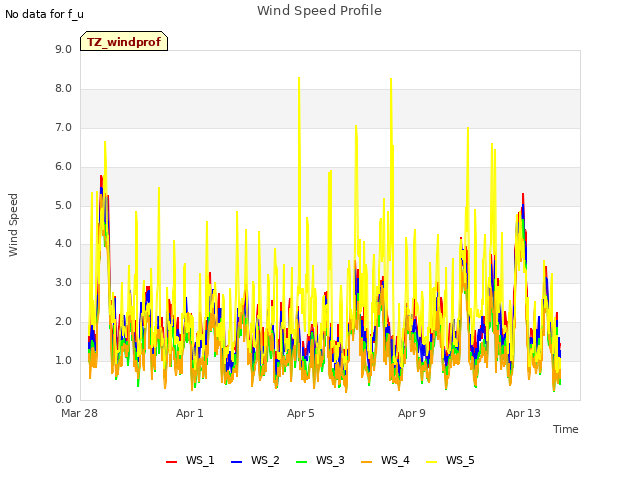Click the 4.0 y-axis tick label
Image resolution: width=640 pixels, height=480 pixels.
[64, 244]
